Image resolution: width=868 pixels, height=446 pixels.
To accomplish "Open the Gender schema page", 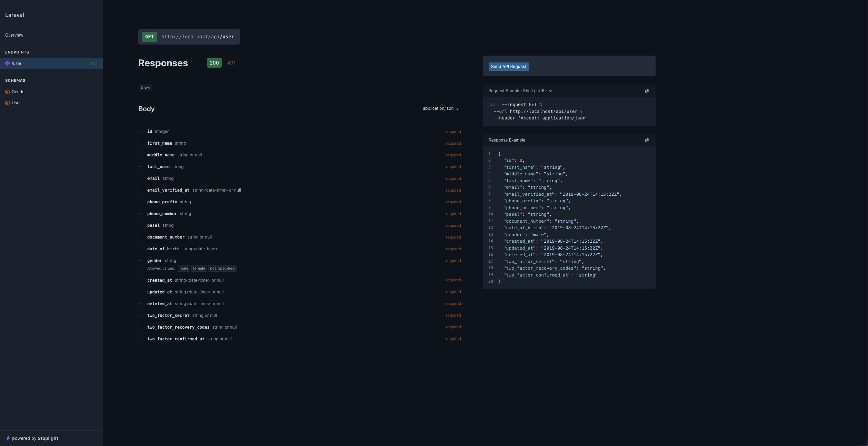I will (x=19, y=92).
